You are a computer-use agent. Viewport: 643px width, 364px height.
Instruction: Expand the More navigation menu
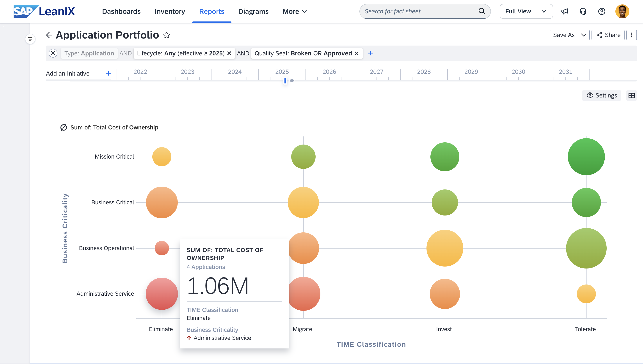(294, 12)
